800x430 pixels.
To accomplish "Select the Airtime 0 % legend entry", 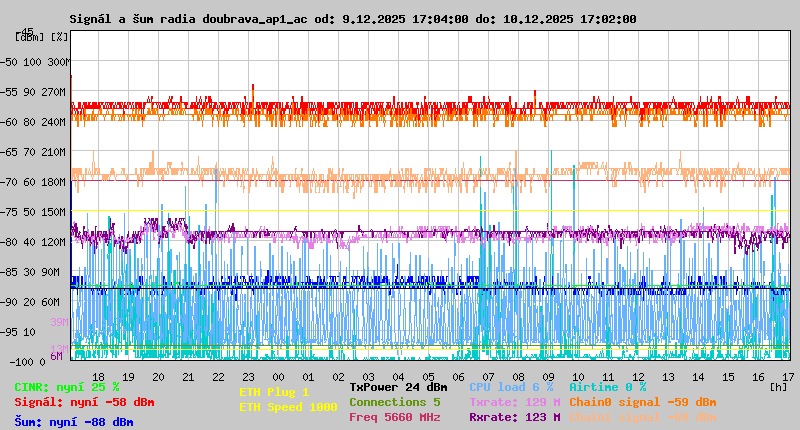I will pos(607,386).
